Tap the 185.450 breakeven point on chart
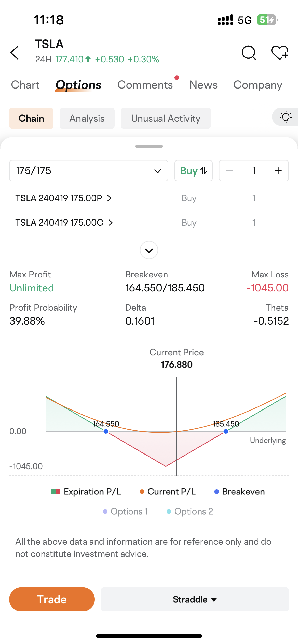The image size is (298, 644). [226, 431]
